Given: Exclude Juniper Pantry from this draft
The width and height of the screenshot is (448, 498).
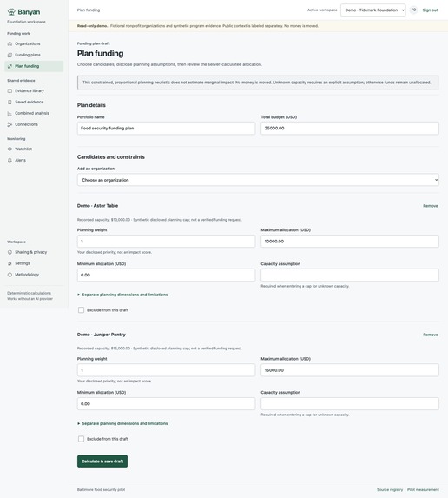Looking at the screenshot, I should (82, 439).
